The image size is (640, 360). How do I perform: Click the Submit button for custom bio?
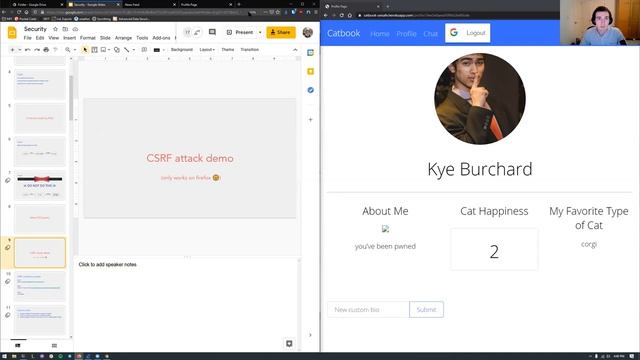coord(427,309)
